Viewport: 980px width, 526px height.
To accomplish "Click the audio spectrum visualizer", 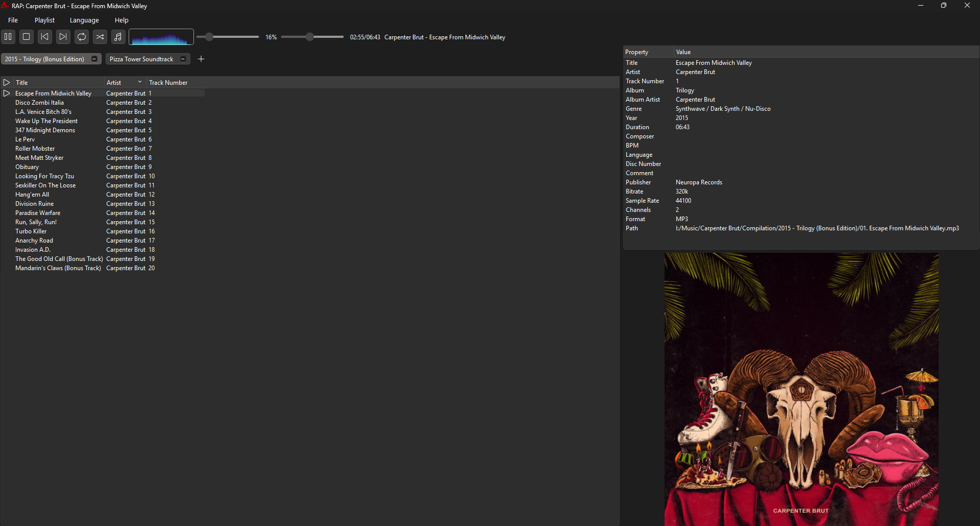I will click(161, 37).
